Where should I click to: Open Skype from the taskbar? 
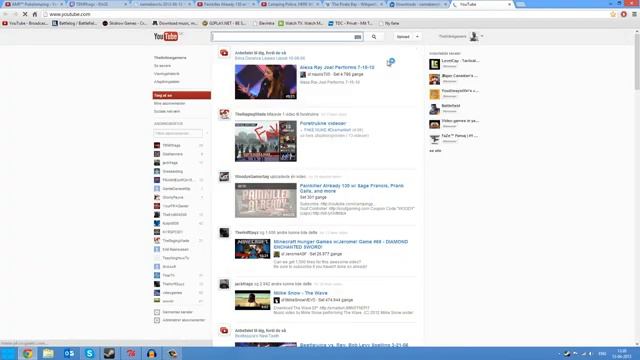coord(89,353)
